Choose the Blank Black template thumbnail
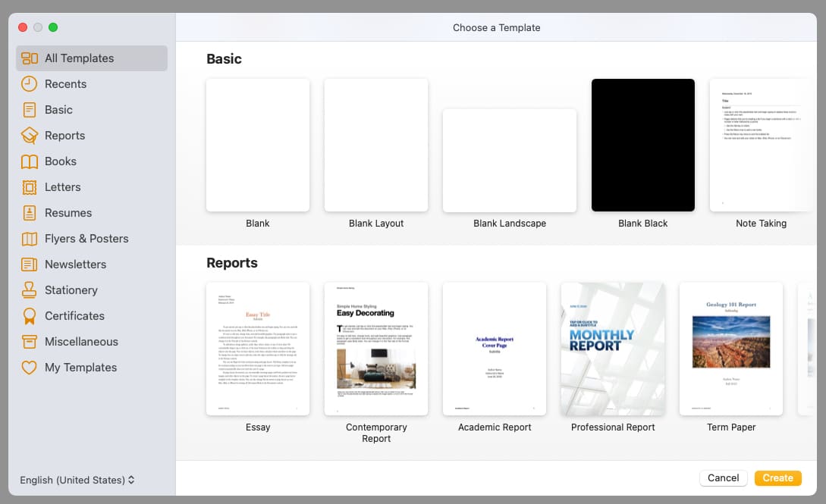 (x=643, y=145)
